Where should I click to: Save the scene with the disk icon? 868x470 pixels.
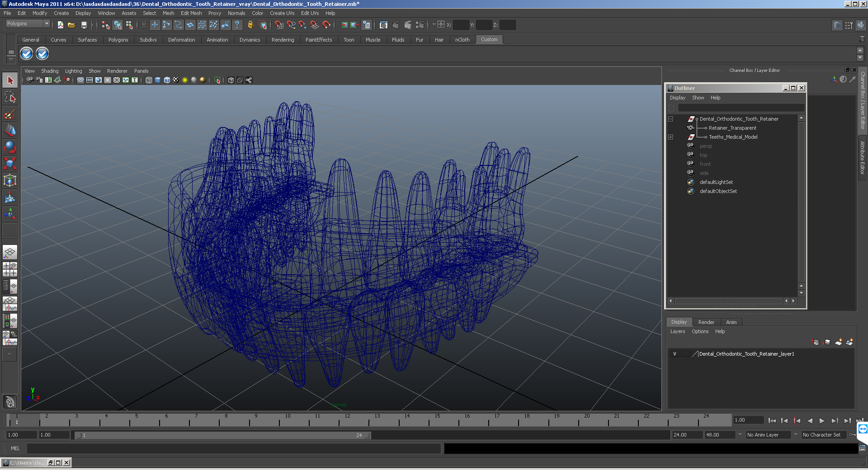84,25
